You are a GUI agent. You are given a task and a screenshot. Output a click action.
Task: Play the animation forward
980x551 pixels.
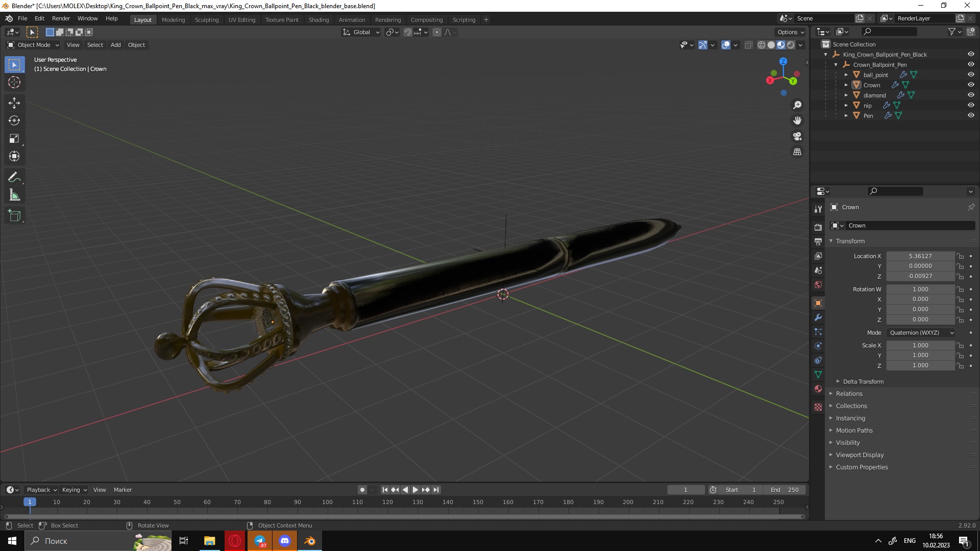415,490
